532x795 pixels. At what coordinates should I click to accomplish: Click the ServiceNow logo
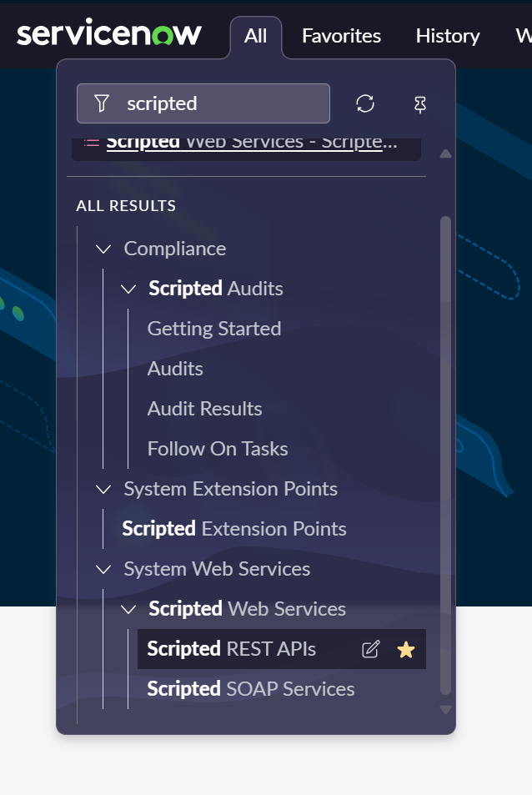(109, 33)
